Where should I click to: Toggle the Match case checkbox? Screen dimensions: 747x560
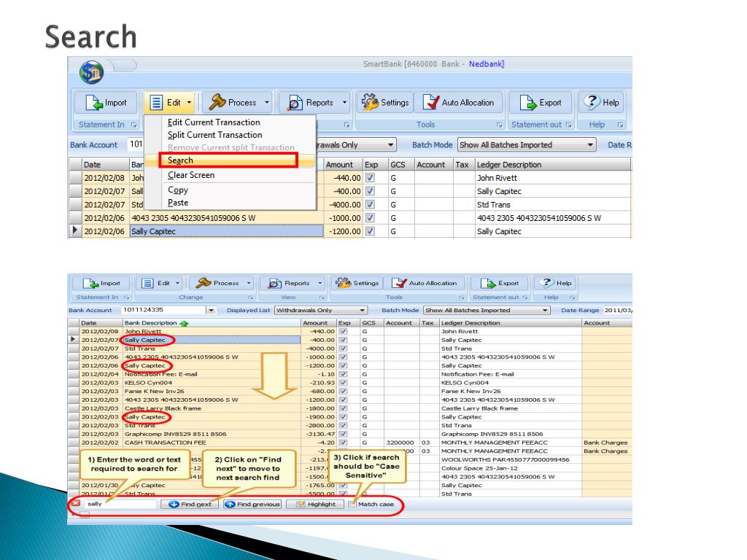[352, 504]
